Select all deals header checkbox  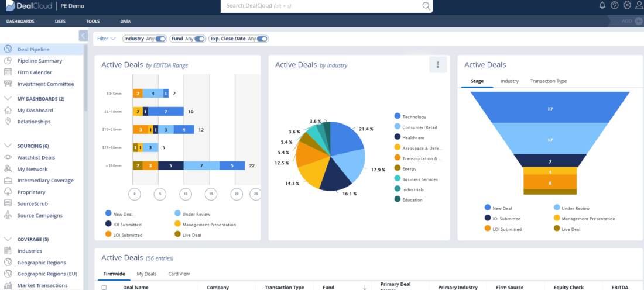pos(104,288)
